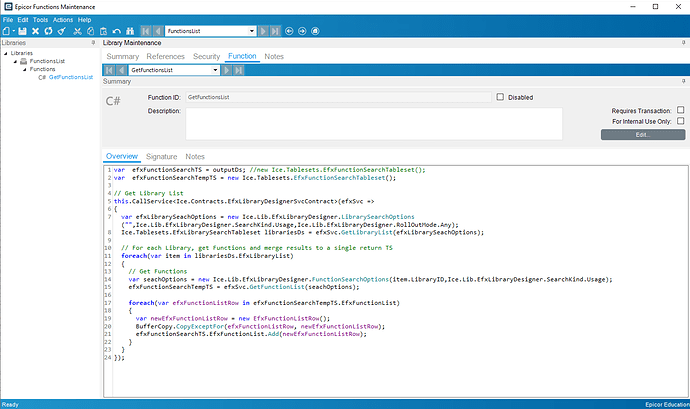Cut selection with the scissors icon
Image resolution: width=690 pixels, height=409 pixels.
(77, 31)
